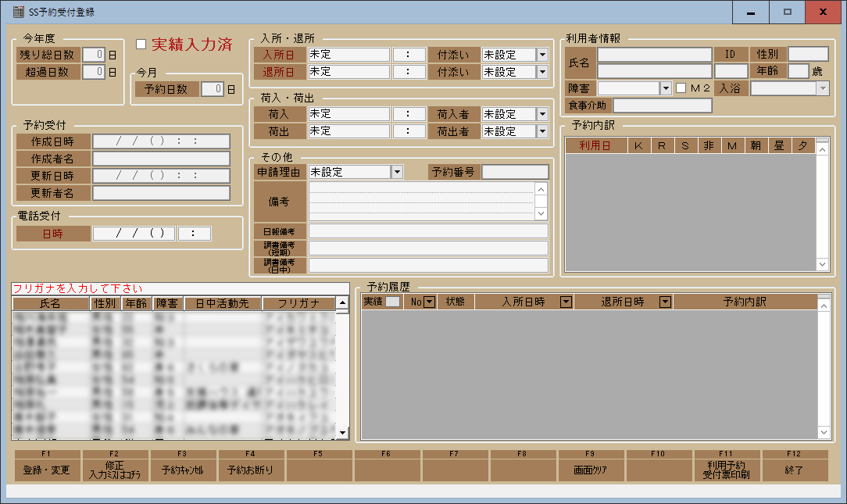This screenshot has width=847, height=504.
Task: Clear the screen with F9 画面クリア
Action: (x=591, y=470)
